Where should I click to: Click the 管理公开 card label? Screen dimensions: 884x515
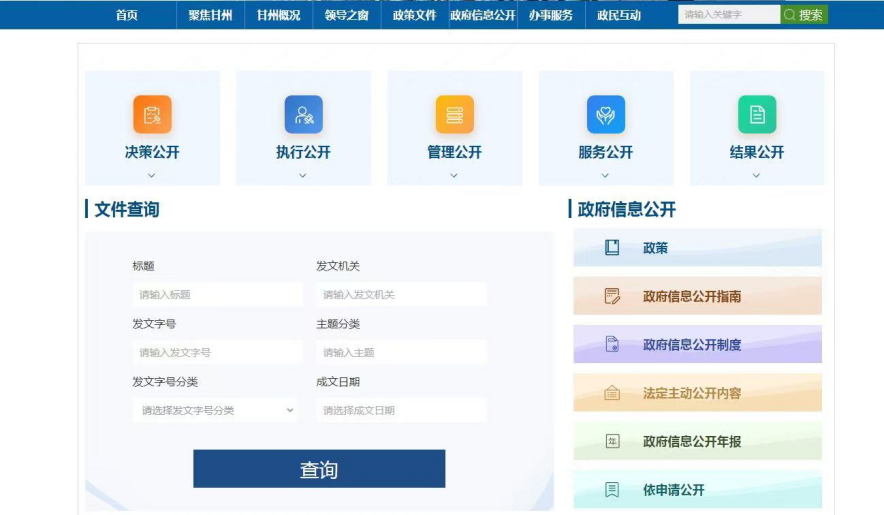coord(454,152)
